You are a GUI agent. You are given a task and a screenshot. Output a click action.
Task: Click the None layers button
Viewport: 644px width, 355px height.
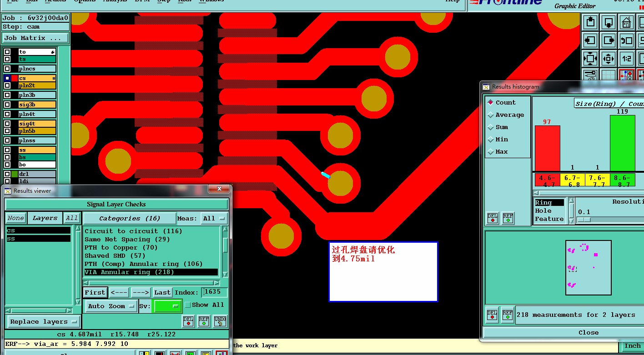(x=16, y=218)
